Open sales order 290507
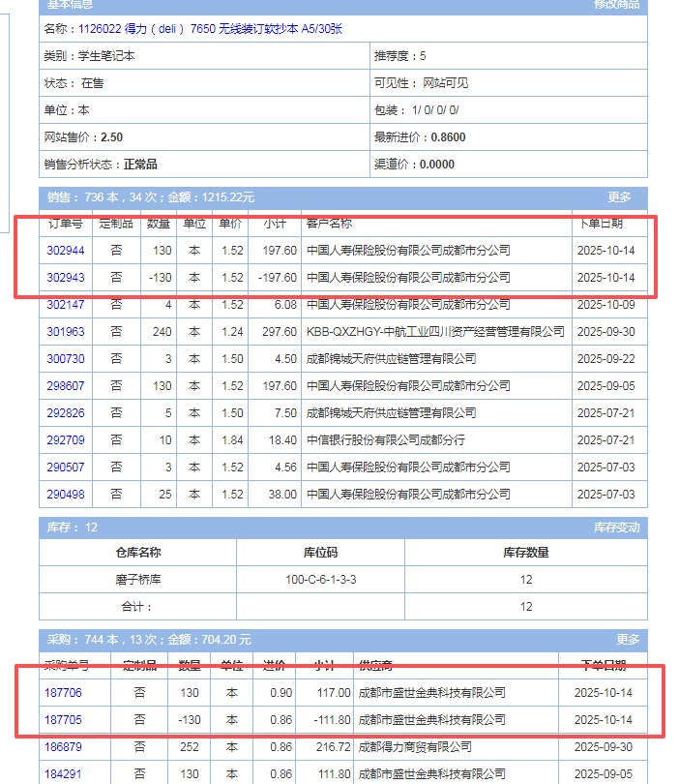Image resolution: width=679 pixels, height=784 pixels. [x=66, y=467]
